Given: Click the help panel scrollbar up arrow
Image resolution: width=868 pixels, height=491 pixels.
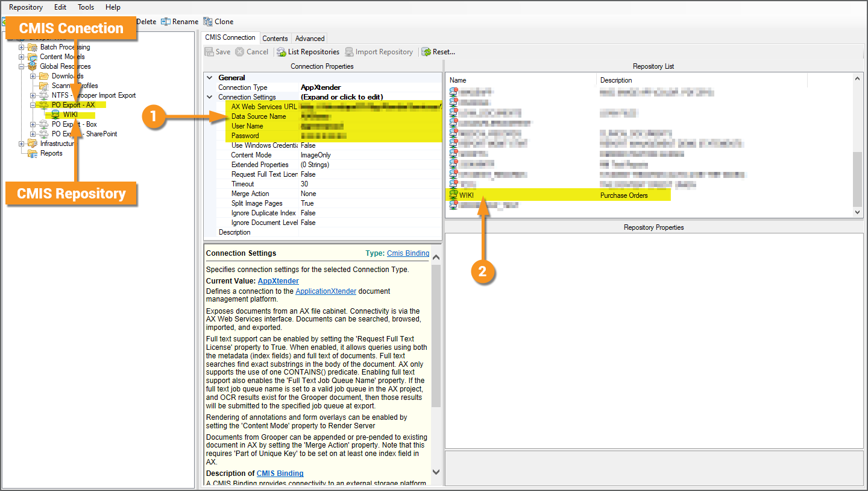Looking at the screenshot, I should pyautogui.click(x=436, y=257).
